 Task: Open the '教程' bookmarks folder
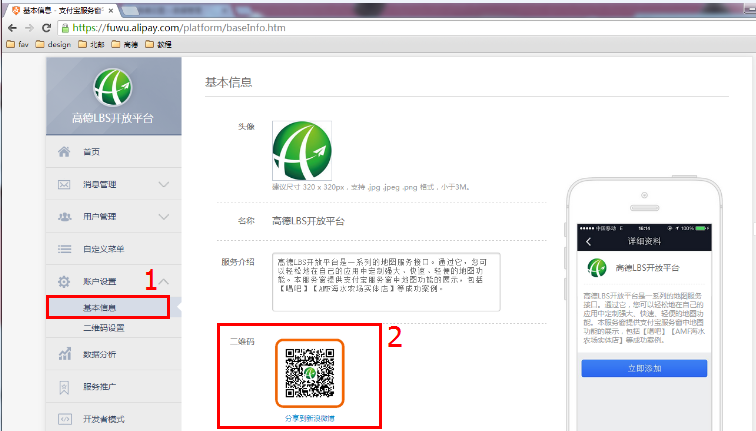click(159, 44)
